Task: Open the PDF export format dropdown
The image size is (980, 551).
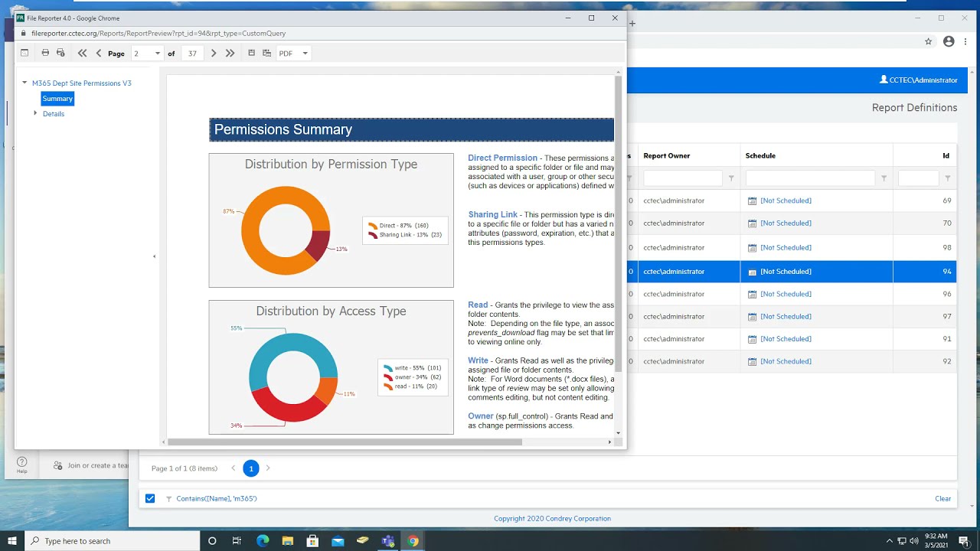Action: click(x=305, y=54)
